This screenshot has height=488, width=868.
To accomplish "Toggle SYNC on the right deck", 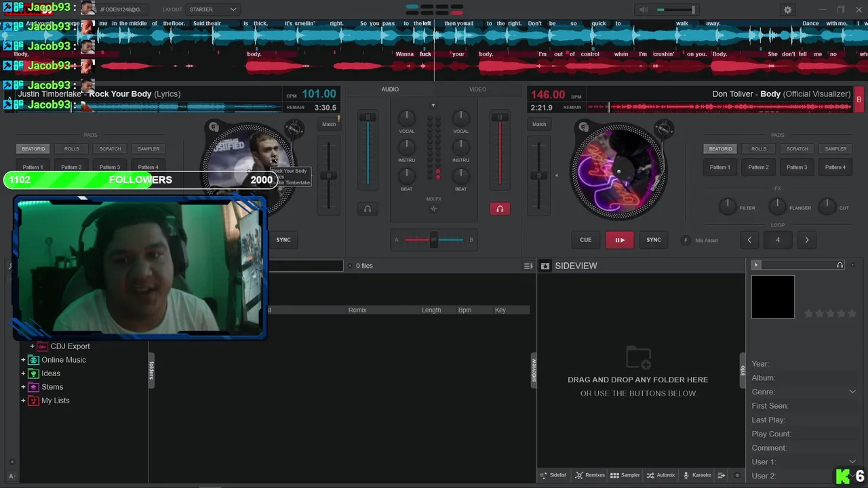I will (x=654, y=240).
